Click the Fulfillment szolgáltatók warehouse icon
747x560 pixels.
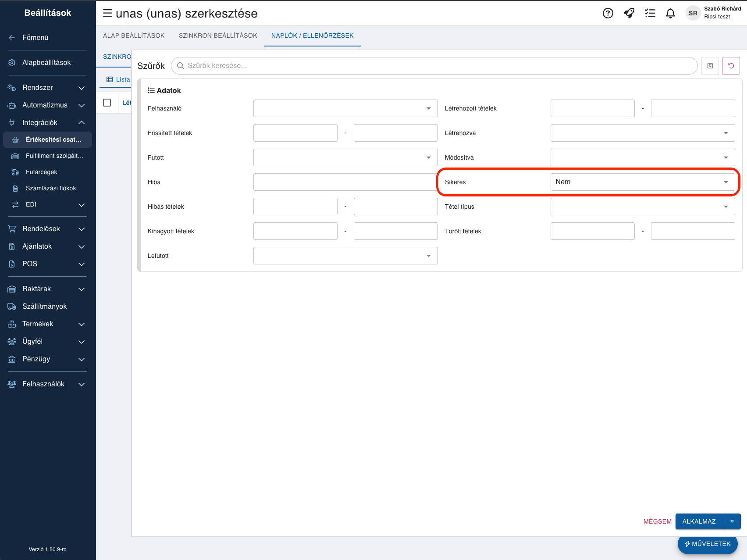pyautogui.click(x=15, y=156)
